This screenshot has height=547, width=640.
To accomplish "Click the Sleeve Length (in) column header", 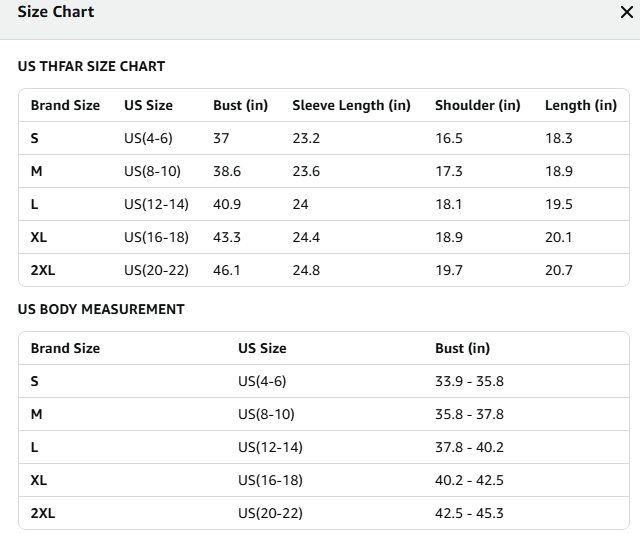I will coord(351,105).
